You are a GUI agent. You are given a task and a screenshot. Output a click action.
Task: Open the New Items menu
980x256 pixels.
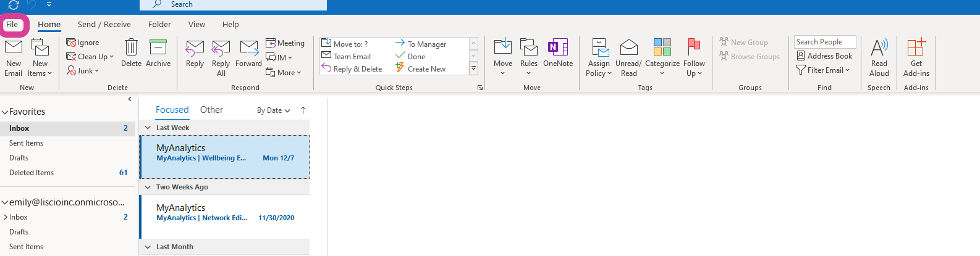[x=40, y=58]
